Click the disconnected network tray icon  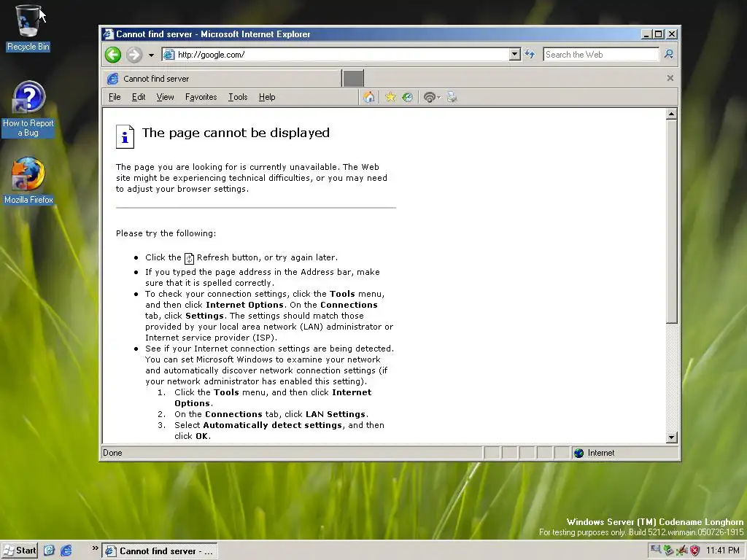click(x=682, y=551)
